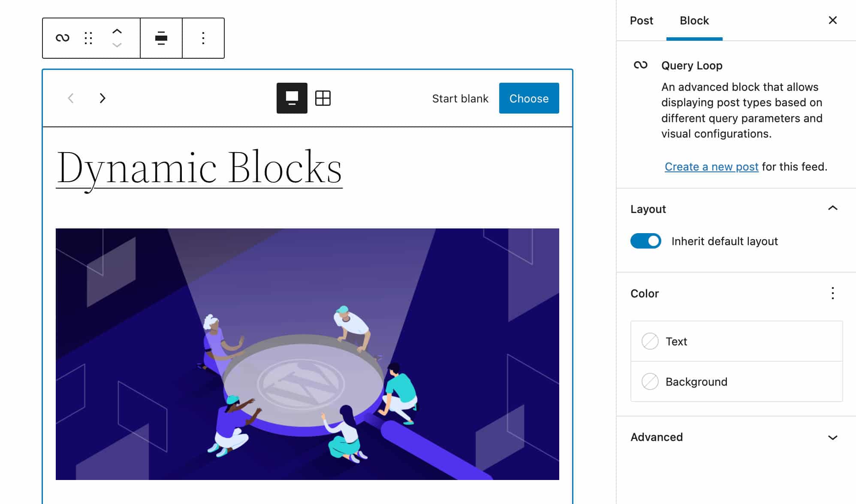Click the Start blank button
The width and height of the screenshot is (856, 504).
click(x=460, y=98)
